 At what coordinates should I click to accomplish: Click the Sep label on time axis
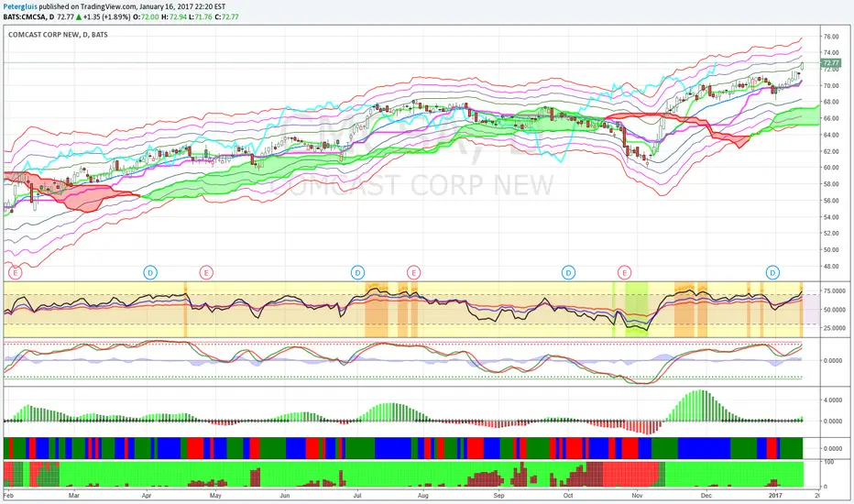[498, 496]
